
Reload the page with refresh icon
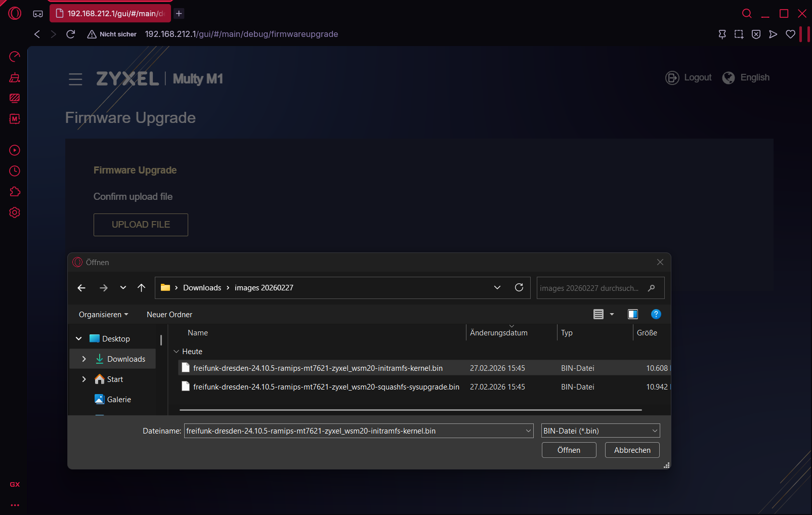[71, 34]
